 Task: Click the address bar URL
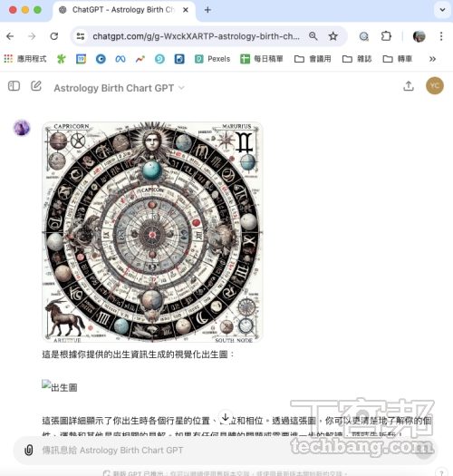click(196, 36)
